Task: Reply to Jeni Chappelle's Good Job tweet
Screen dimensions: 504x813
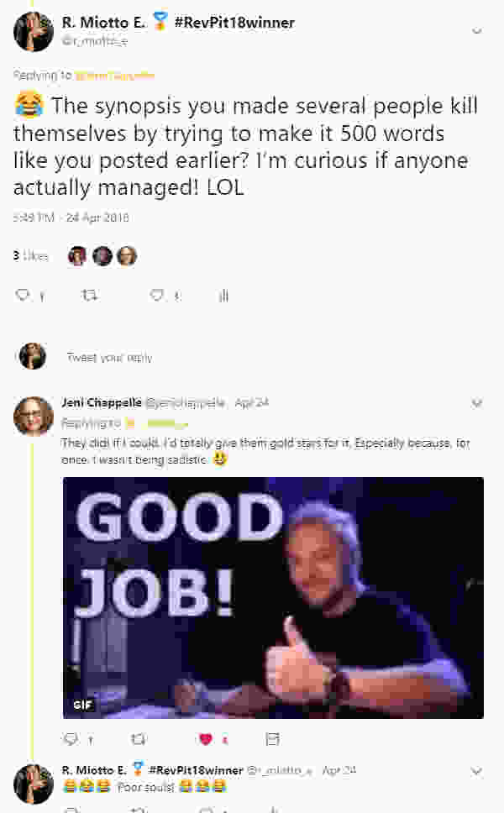Action: pyautogui.click(x=70, y=738)
